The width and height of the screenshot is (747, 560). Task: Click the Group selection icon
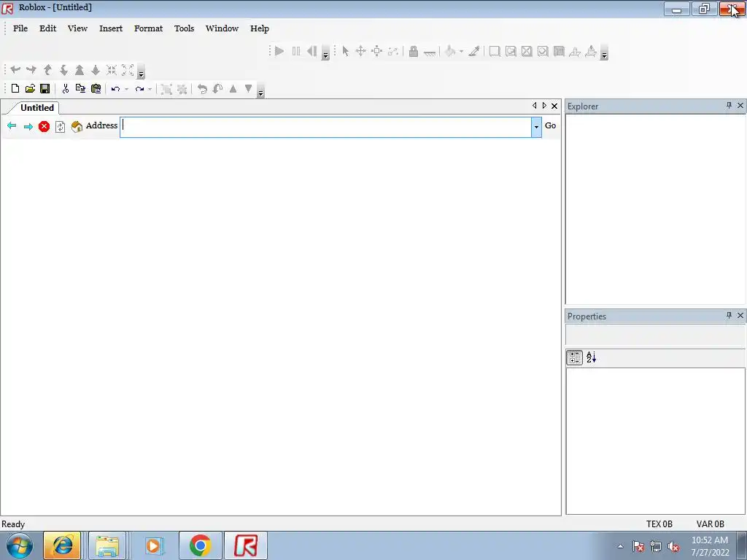tap(166, 88)
